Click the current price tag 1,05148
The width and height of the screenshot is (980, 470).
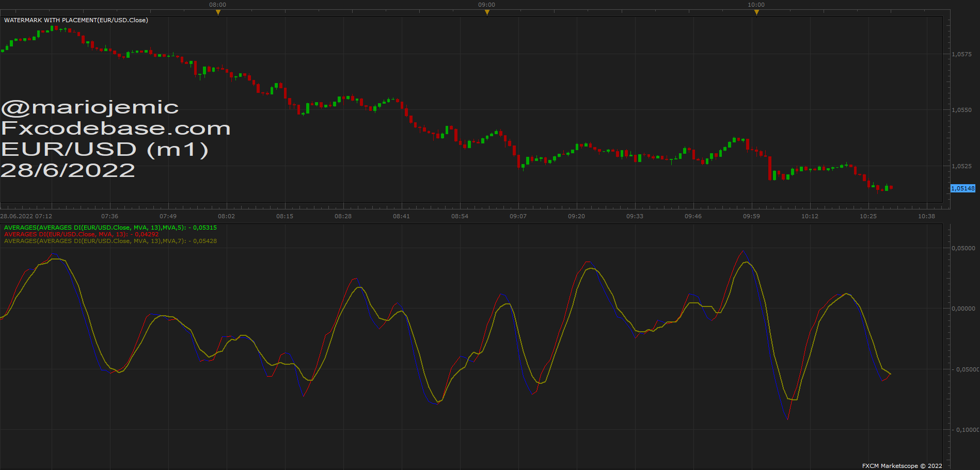(963, 188)
